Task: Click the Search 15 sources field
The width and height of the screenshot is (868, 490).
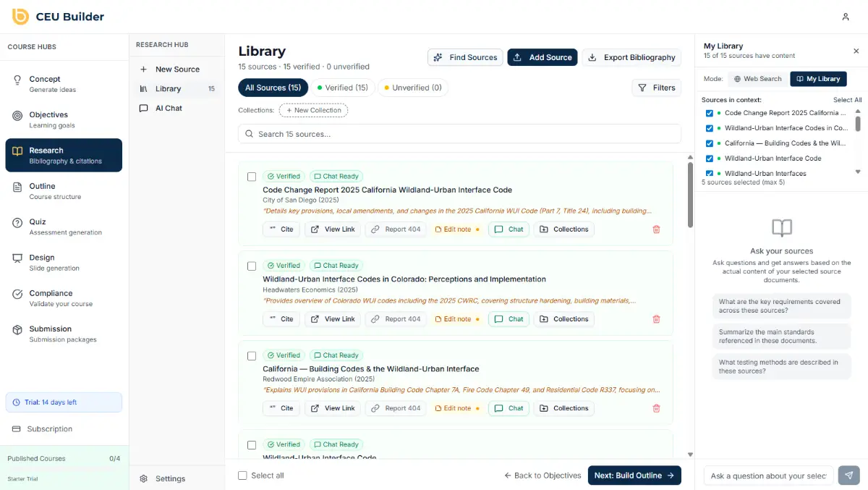Action: tap(459, 134)
